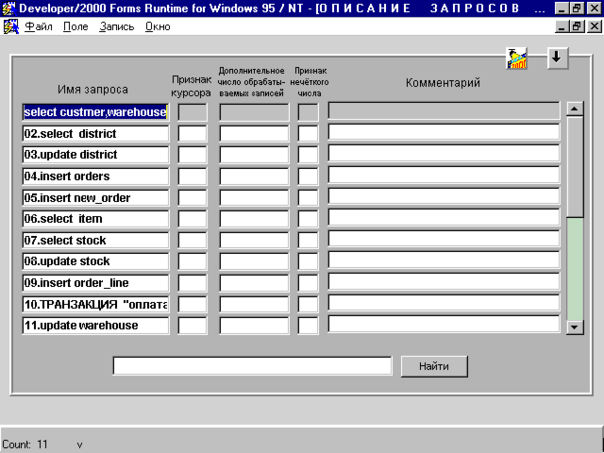The image size is (604, 453).
Task: Select row '10.ТРАНЗАКЦИЯ оплата'
Action: 96,304
